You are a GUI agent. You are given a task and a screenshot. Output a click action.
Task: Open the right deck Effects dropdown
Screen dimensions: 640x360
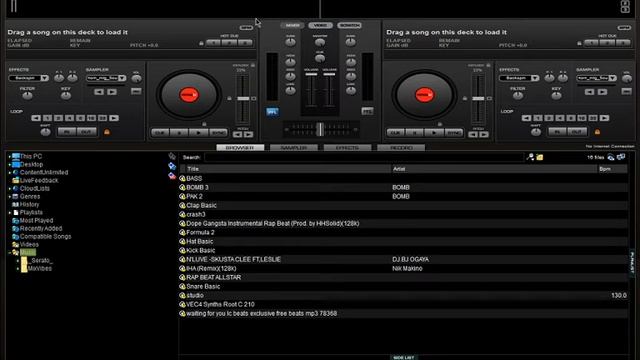click(x=519, y=78)
